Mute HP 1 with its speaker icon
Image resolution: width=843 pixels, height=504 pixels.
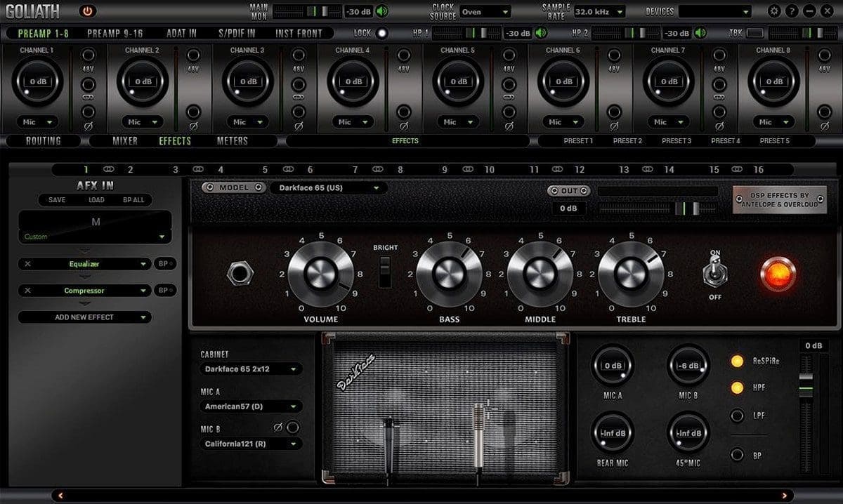(541, 33)
